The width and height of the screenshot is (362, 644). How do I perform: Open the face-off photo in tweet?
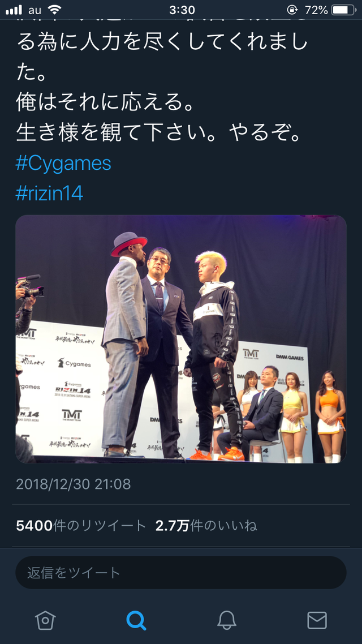coord(180,339)
